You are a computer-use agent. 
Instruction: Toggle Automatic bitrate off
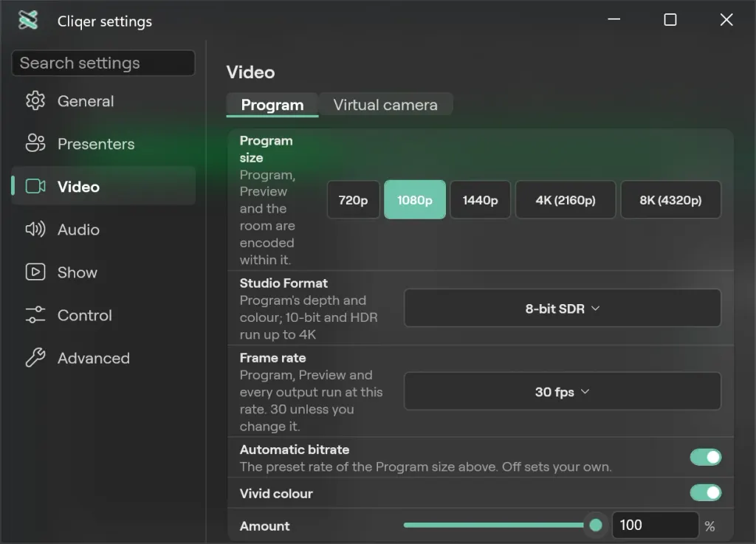705,457
